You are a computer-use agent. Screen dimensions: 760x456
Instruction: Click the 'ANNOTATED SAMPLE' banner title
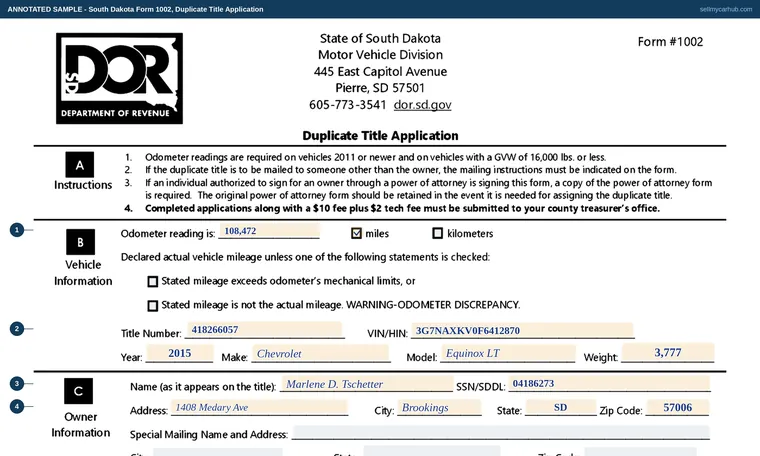[x=135, y=9]
